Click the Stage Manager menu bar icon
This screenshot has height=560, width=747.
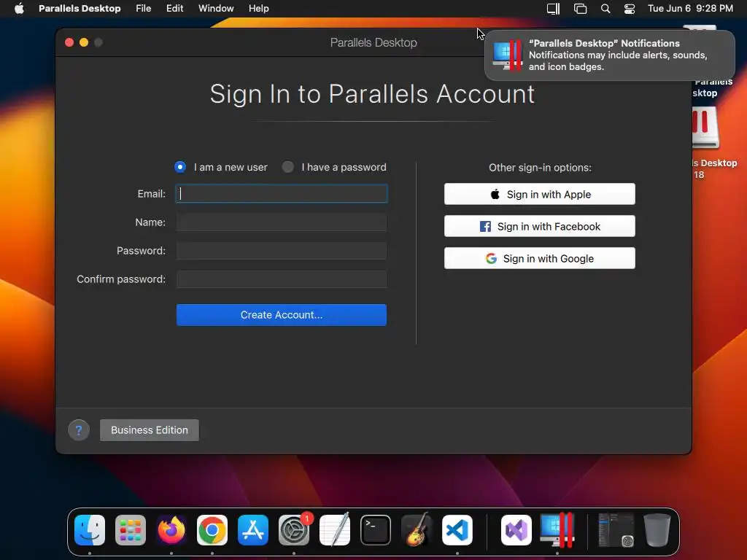[x=580, y=9]
